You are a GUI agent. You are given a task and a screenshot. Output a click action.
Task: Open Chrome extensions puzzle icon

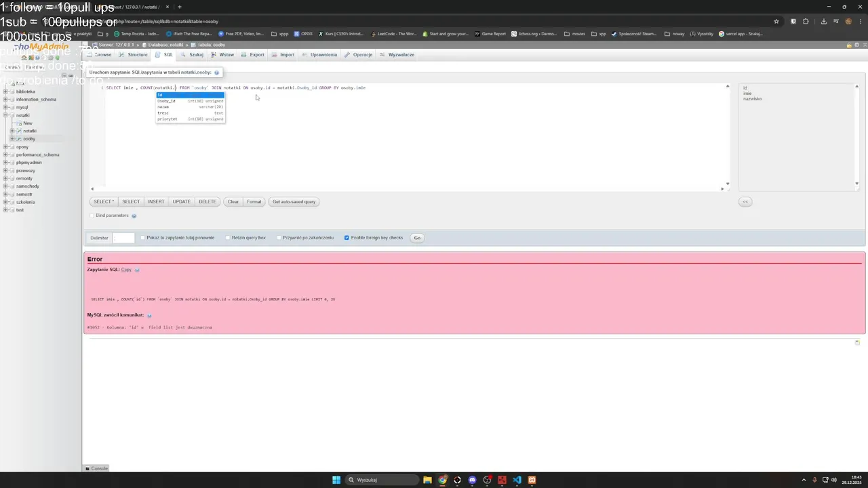806,21
